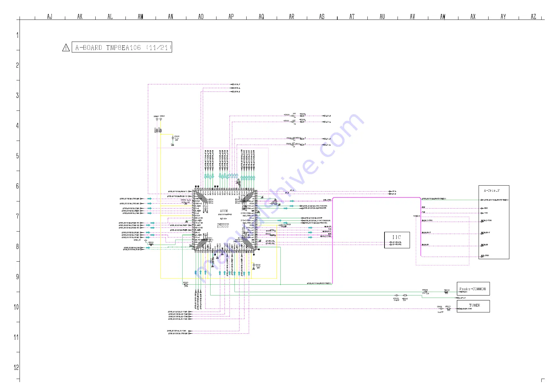The height and width of the screenshot is (392, 555).
Task: Click column grid label AK
Action: [x=80, y=16]
